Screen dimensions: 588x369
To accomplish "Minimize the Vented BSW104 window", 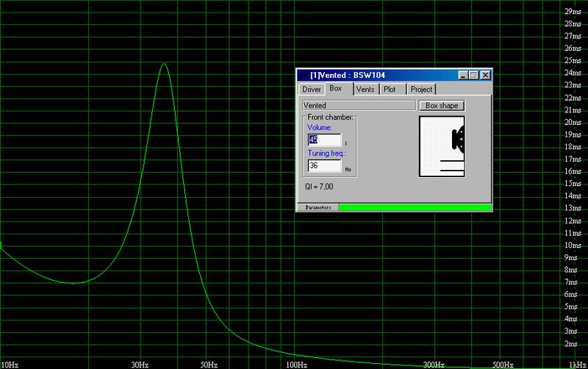I will pos(462,75).
